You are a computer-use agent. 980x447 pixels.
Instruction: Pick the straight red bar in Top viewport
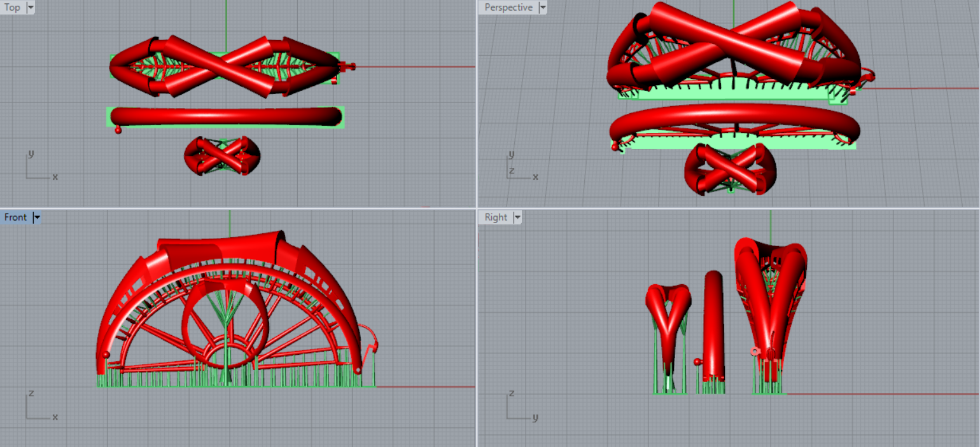[x=226, y=116]
